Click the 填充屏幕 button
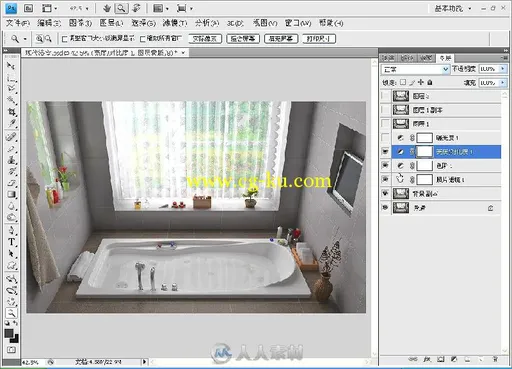The height and width of the screenshot is (369, 512). (281, 39)
